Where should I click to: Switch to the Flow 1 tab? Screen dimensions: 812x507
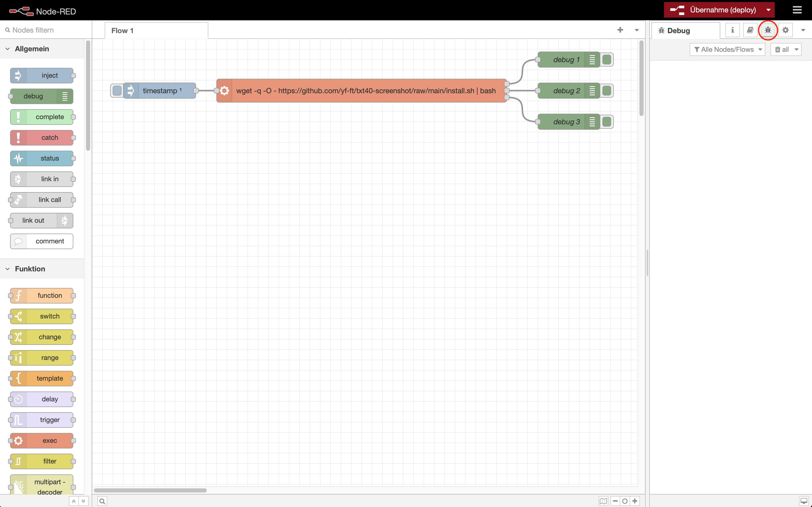click(x=156, y=31)
